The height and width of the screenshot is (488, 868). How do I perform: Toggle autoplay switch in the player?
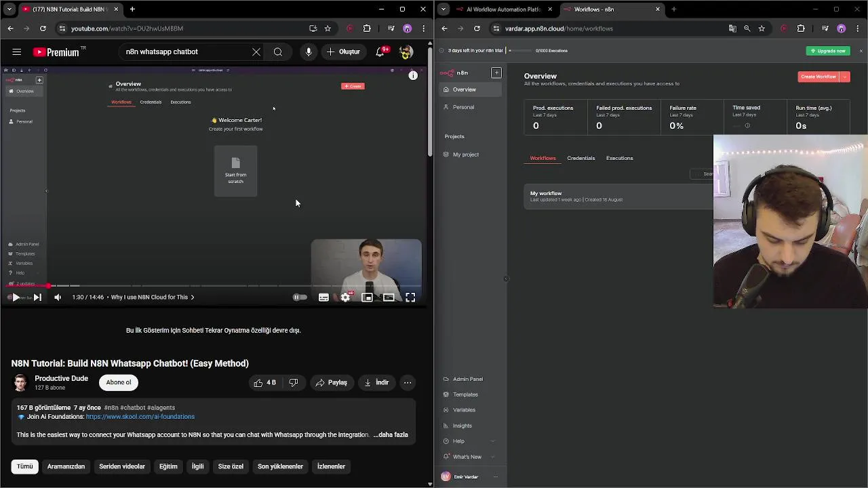tap(300, 297)
